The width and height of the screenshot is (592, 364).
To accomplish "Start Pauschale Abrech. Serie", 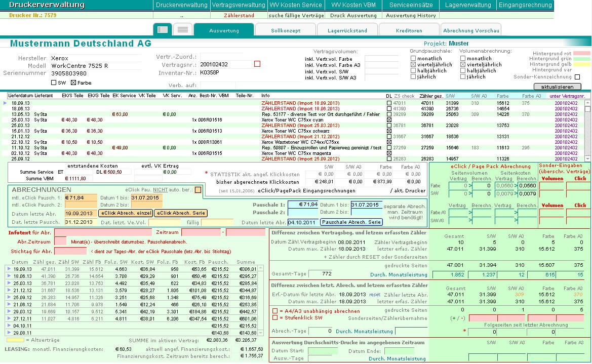I will pos(351,222).
